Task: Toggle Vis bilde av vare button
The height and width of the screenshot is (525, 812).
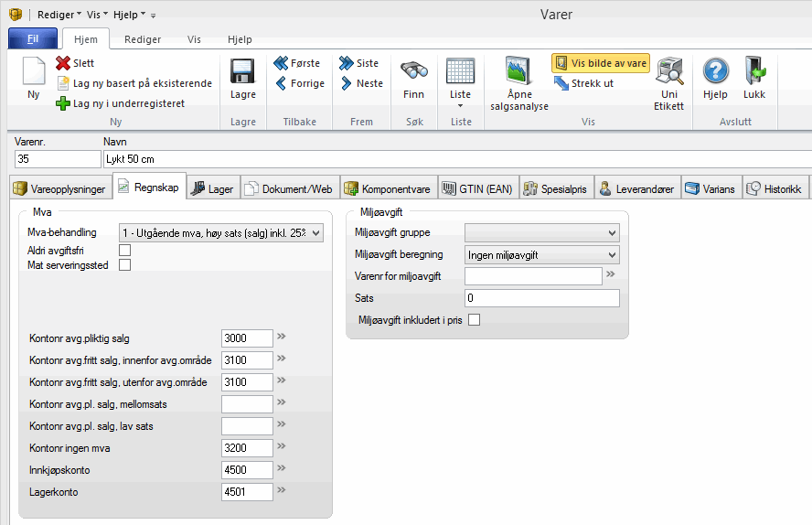Action: [601, 63]
